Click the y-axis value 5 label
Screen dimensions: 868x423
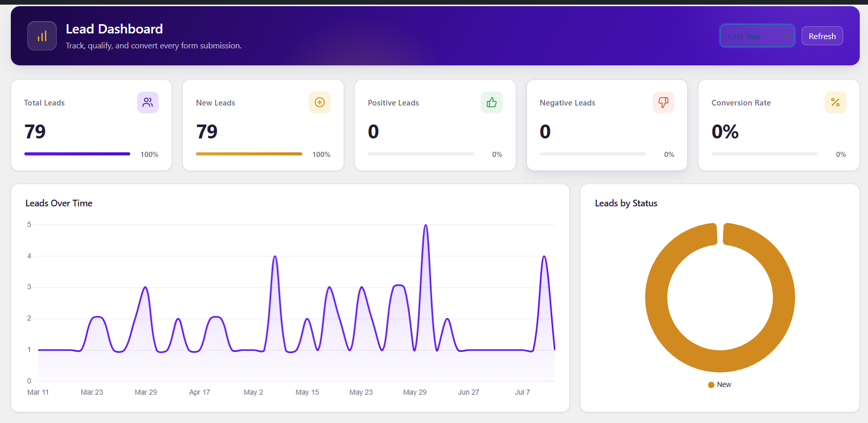click(29, 224)
